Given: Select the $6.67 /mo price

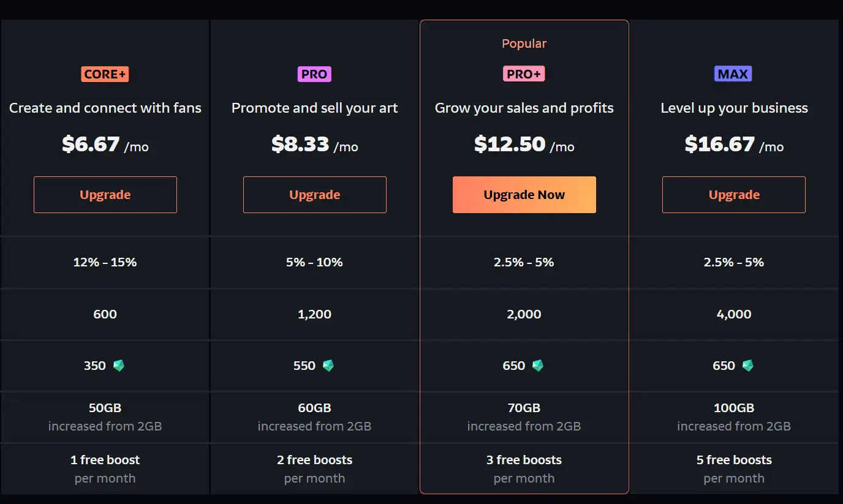Looking at the screenshot, I should 105,145.
